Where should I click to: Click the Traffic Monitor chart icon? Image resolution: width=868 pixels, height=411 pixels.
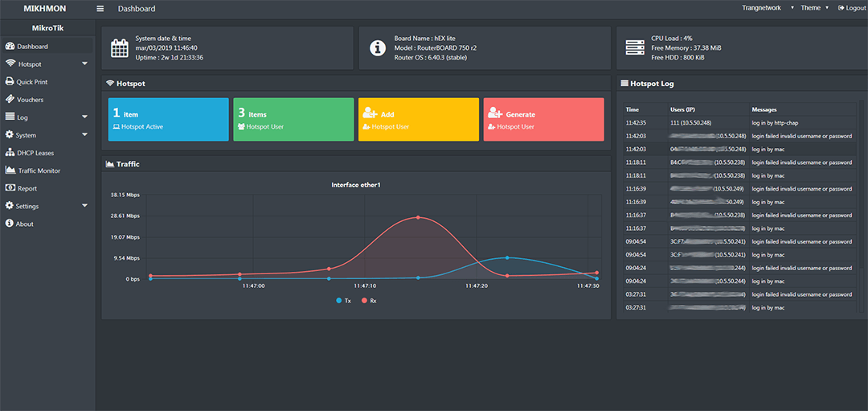pos(10,171)
